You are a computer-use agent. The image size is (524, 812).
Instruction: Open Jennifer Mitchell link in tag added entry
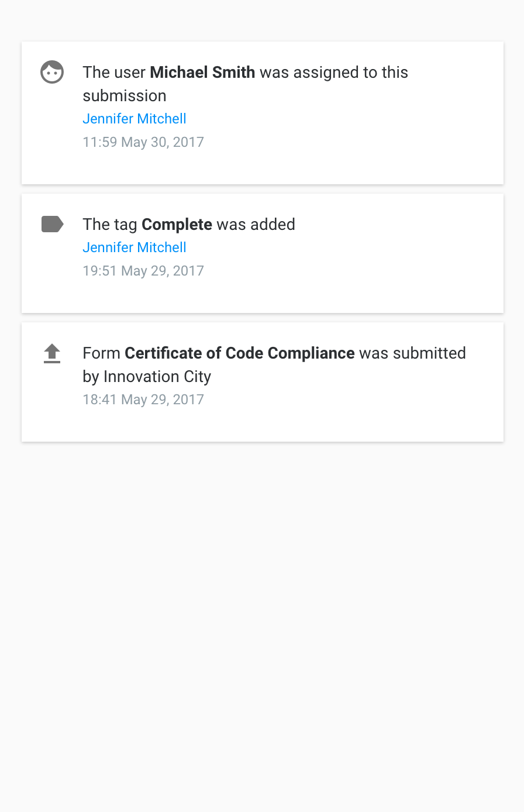coord(135,247)
